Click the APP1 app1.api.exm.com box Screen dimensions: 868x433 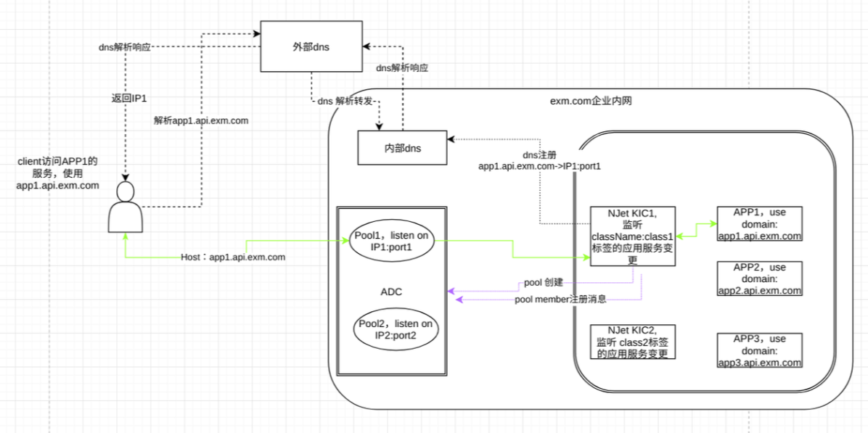click(x=759, y=224)
